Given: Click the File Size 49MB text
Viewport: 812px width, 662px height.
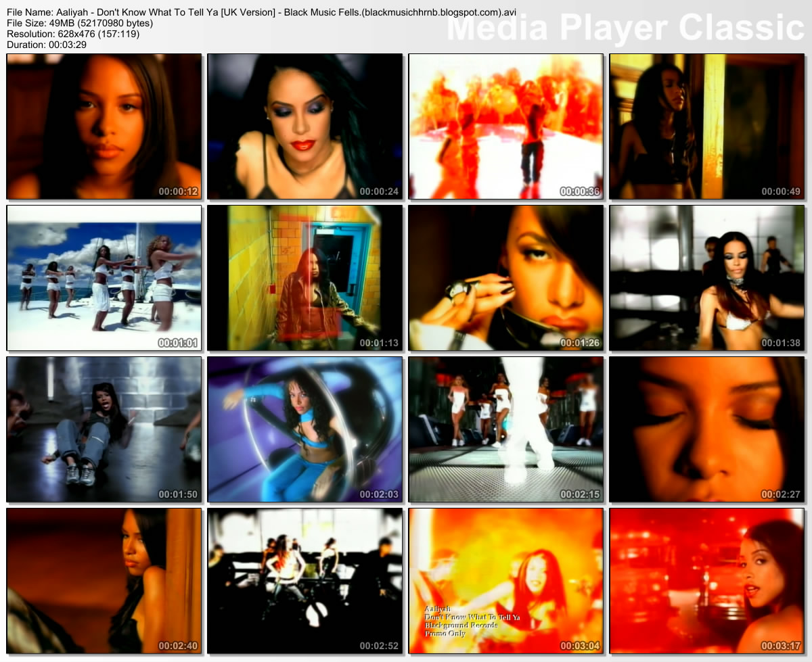Looking at the screenshot, I should 80,23.
